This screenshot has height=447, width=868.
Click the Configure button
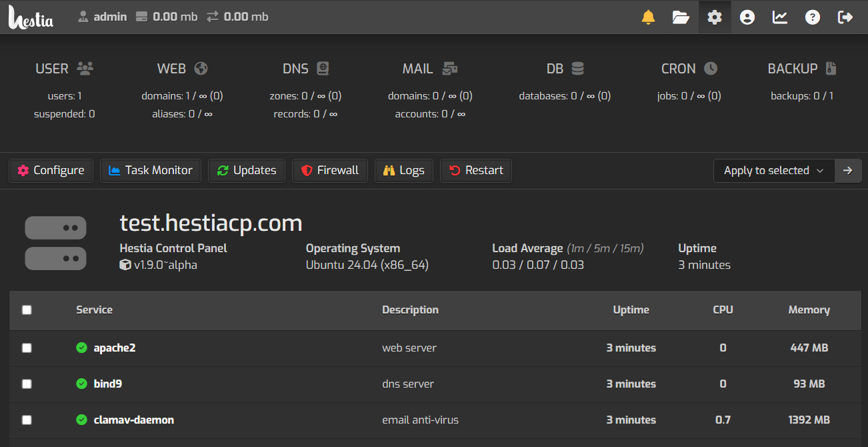51,170
